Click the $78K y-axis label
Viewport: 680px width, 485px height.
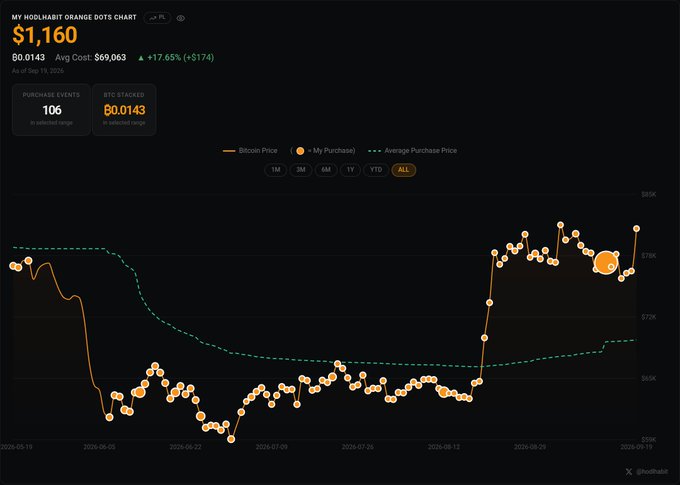point(649,256)
